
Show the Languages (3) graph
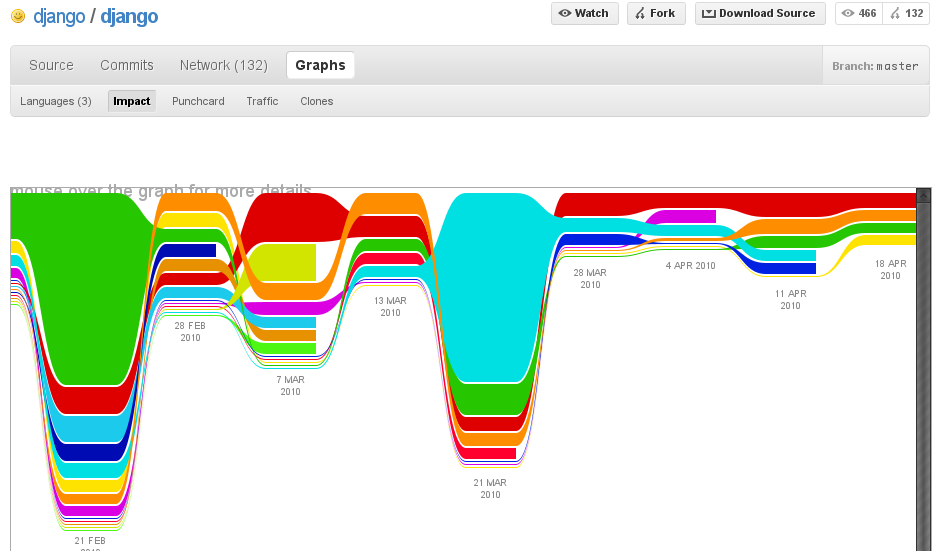pos(56,101)
